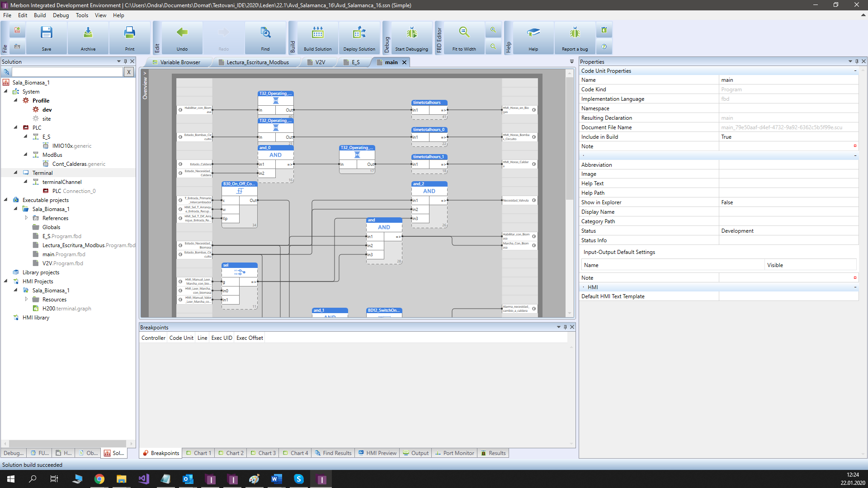Open Help with the graduation cap icon

533,33
